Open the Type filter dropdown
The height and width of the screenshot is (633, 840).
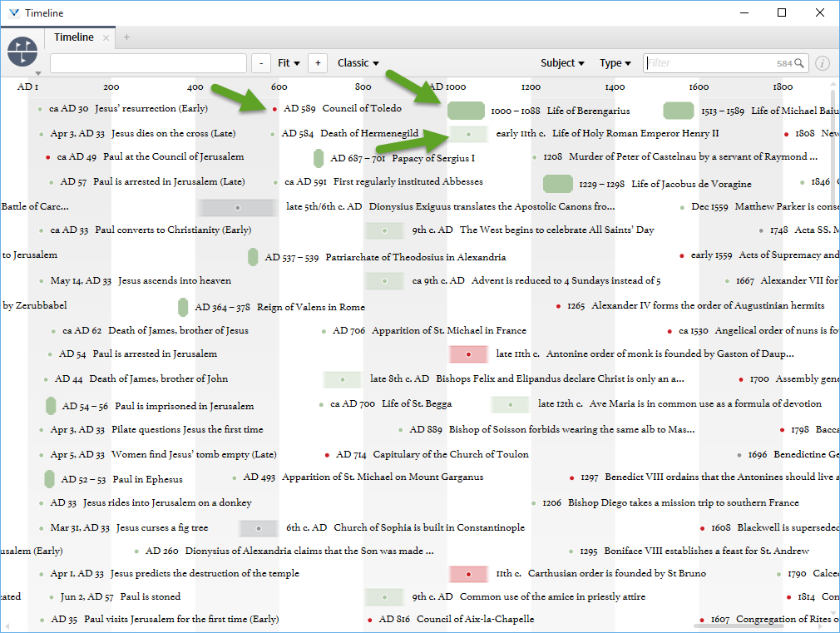pos(615,63)
